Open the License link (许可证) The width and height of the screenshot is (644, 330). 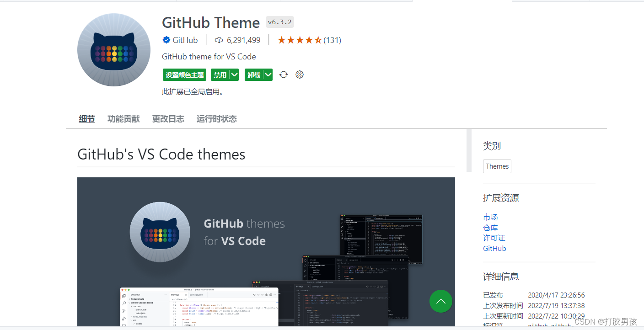pyautogui.click(x=494, y=238)
